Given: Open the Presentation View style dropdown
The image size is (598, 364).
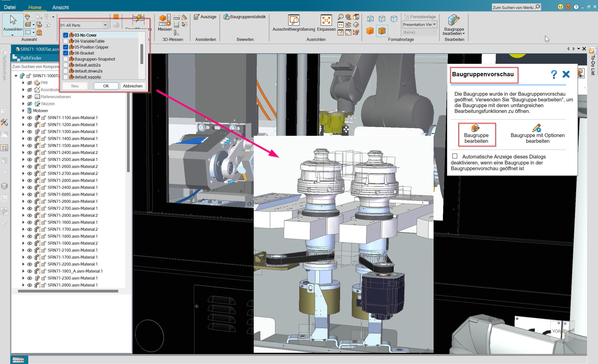Looking at the screenshot, I should 434,24.
